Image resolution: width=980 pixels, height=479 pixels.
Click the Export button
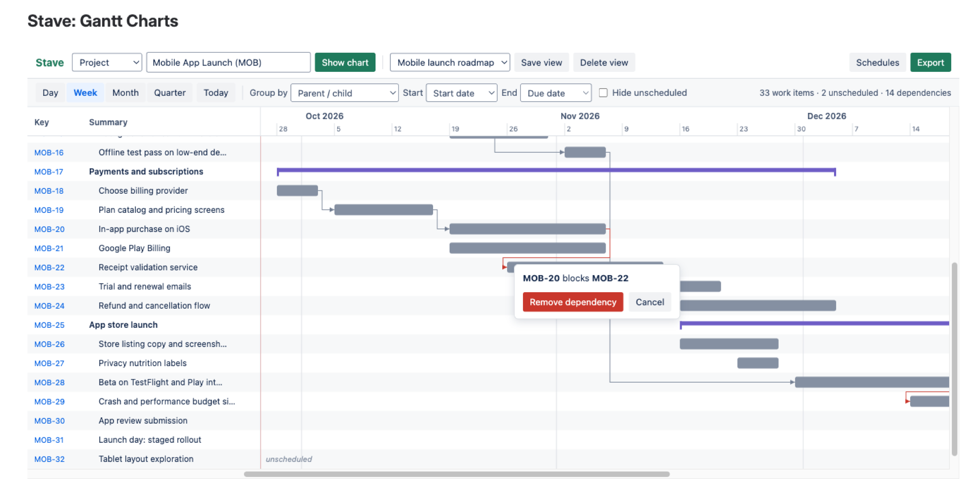point(930,62)
